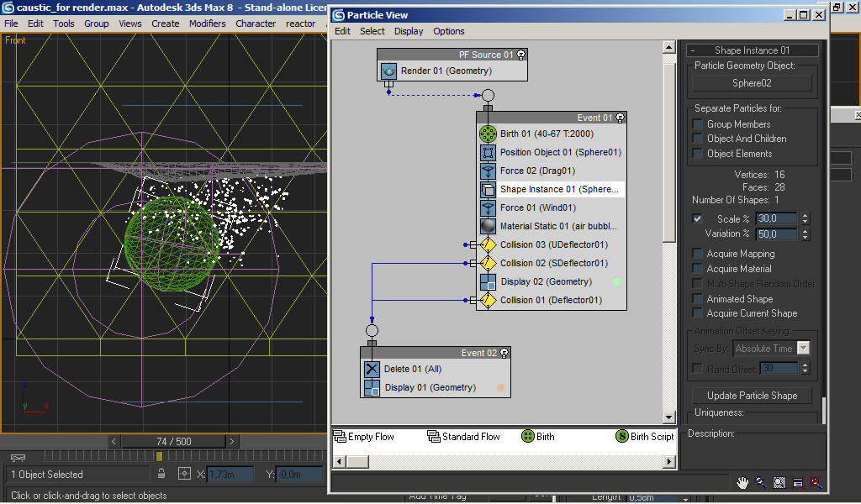The image size is (861, 504).
Task: Click the Display 02 green color swatch
Action: click(616, 282)
